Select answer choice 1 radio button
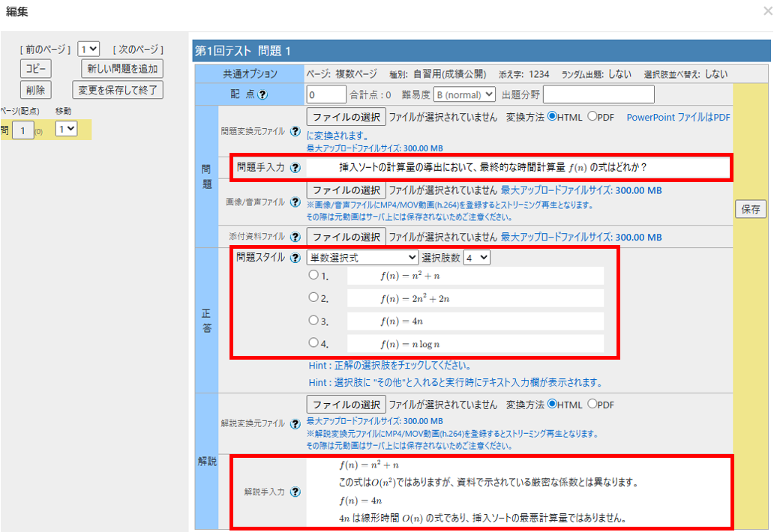This screenshot has width=774, height=532. (313, 275)
